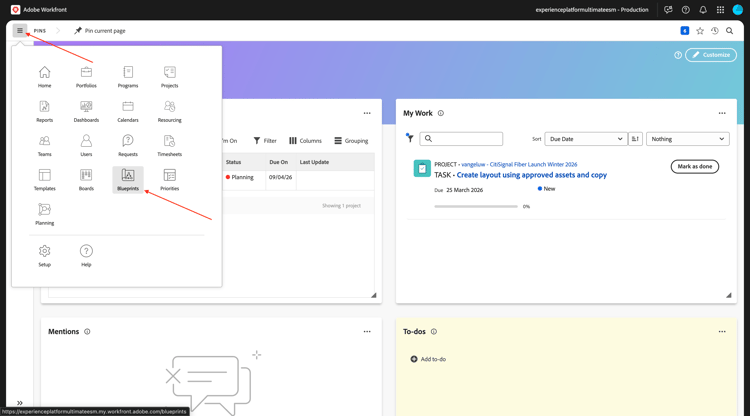Open the Grouping option in projects widget

point(351,141)
